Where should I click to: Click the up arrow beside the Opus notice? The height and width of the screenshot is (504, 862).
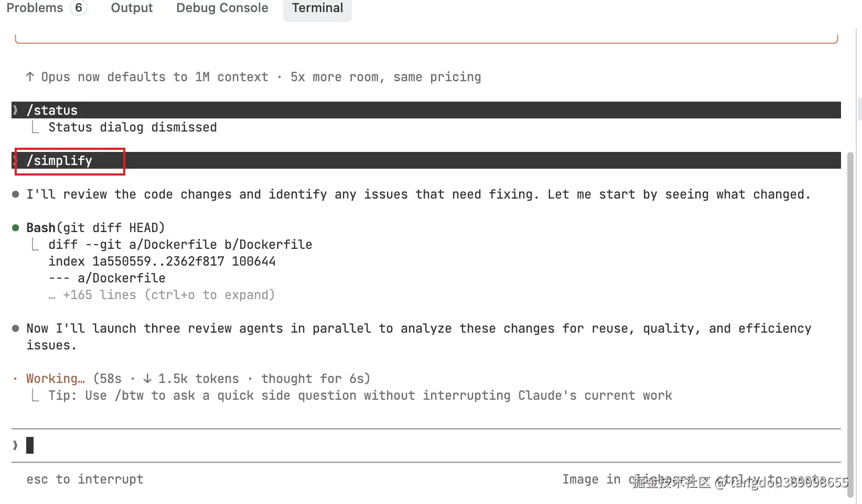pos(30,77)
